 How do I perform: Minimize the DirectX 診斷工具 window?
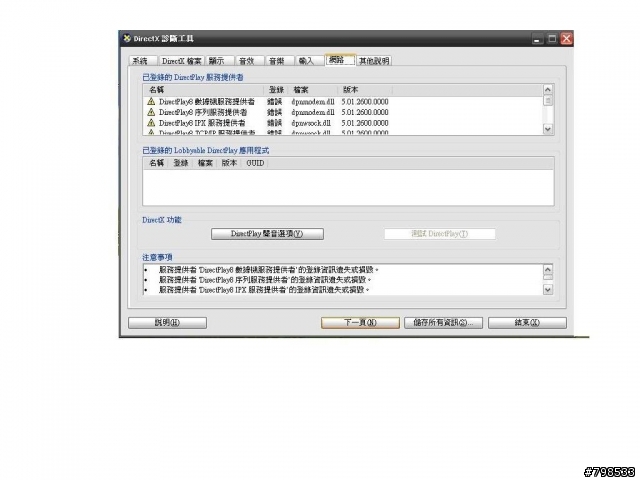tap(537, 39)
